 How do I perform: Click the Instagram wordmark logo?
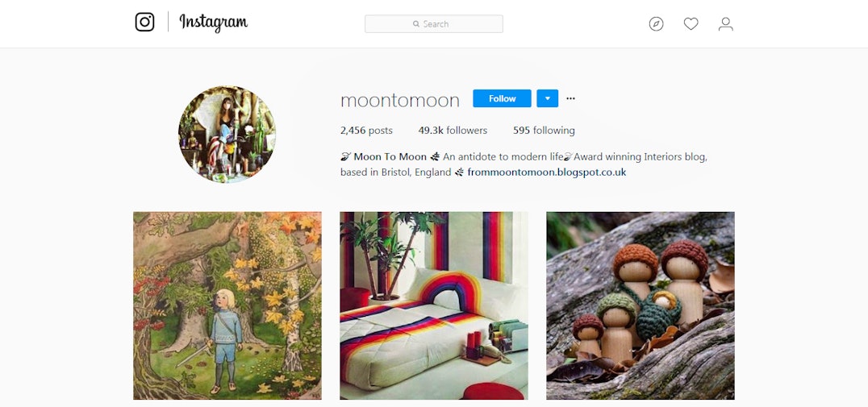pos(213,23)
